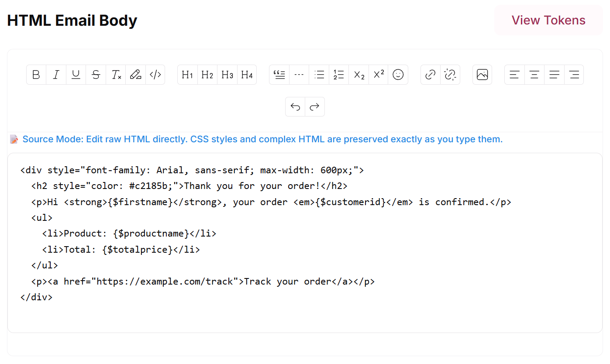Underline the selected text
This screenshot has height=364, width=610.
click(76, 75)
